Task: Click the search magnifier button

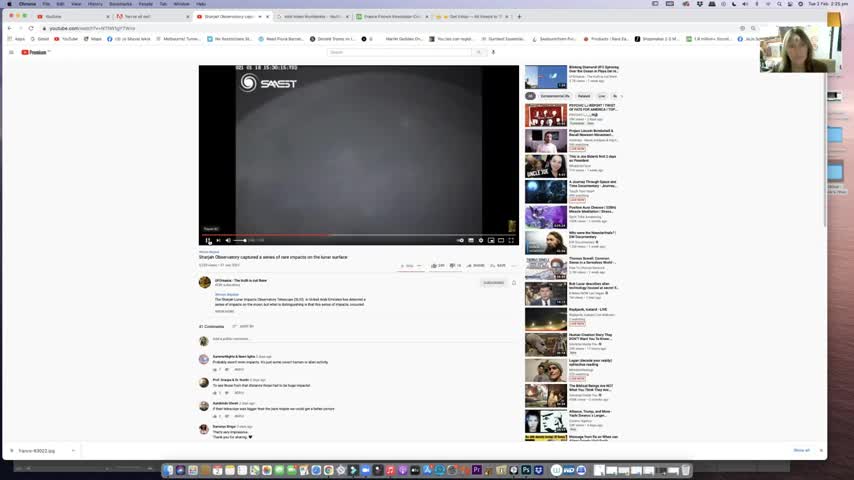Action: 479,52
